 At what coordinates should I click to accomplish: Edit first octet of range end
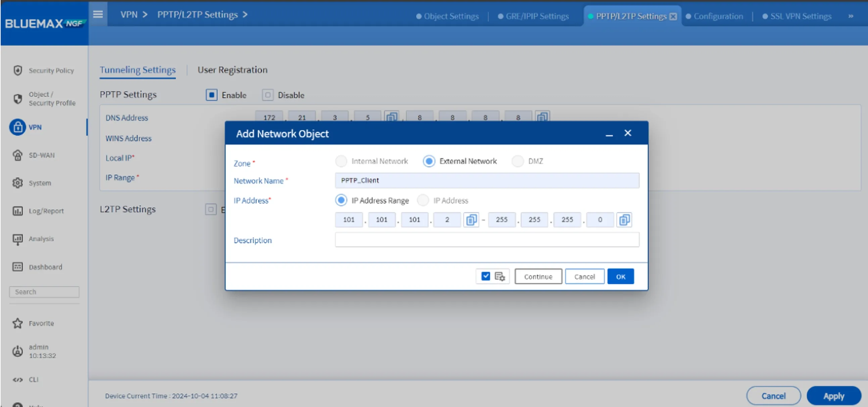501,220
